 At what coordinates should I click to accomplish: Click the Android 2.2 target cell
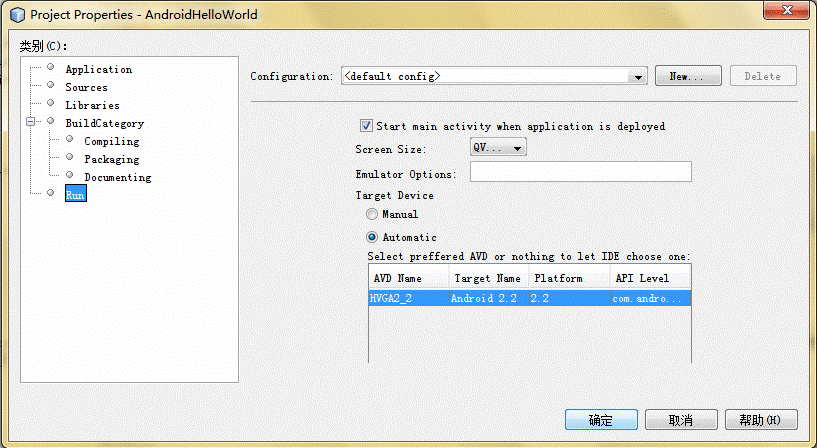point(489,298)
